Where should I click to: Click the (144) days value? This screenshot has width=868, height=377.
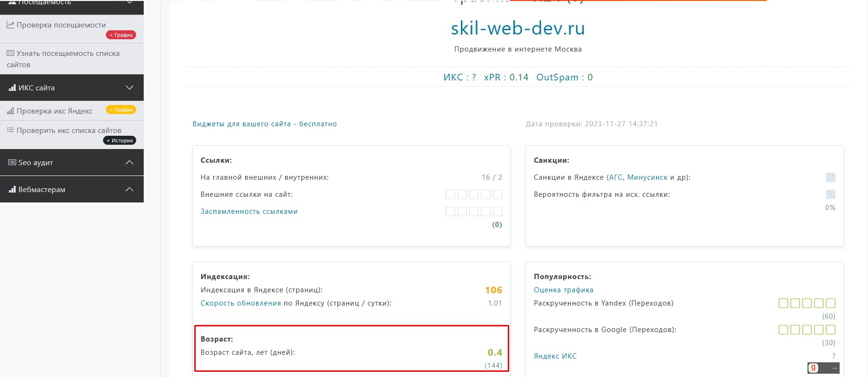click(494, 366)
